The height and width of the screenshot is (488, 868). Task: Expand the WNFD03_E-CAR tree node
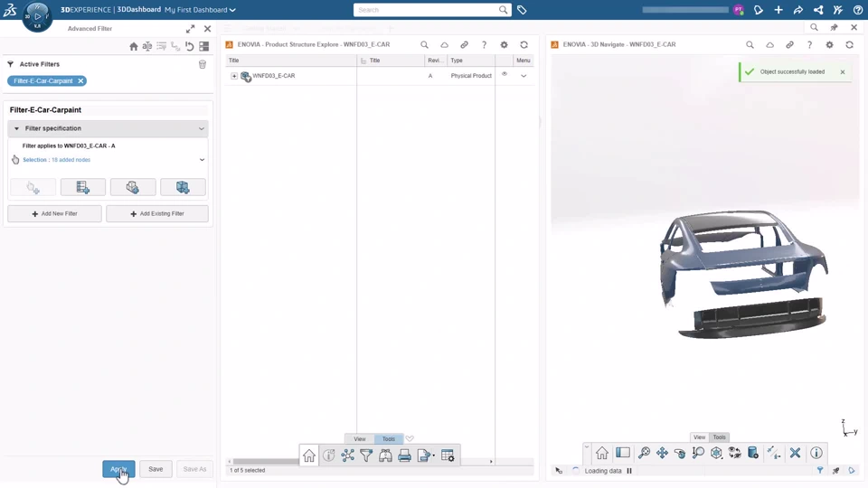click(234, 76)
